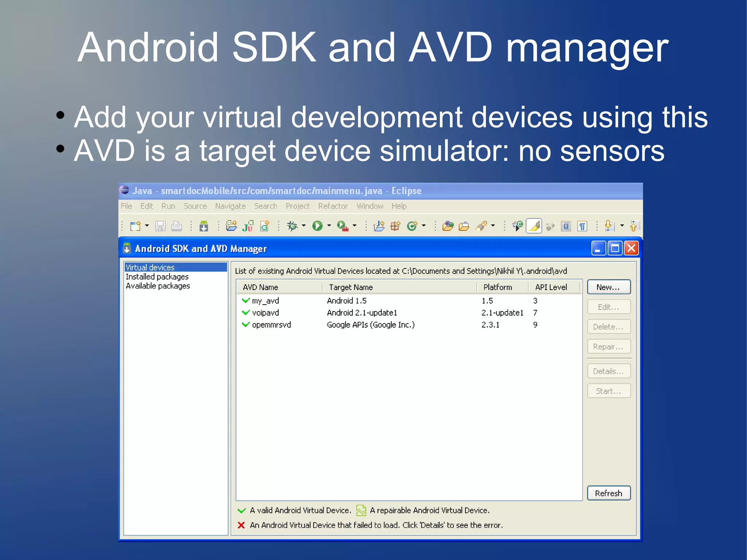Image resolution: width=747 pixels, height=560 pixels.
Task: Expand dropdown arrow next to New Class icon
Action: (x=424, y=226)
